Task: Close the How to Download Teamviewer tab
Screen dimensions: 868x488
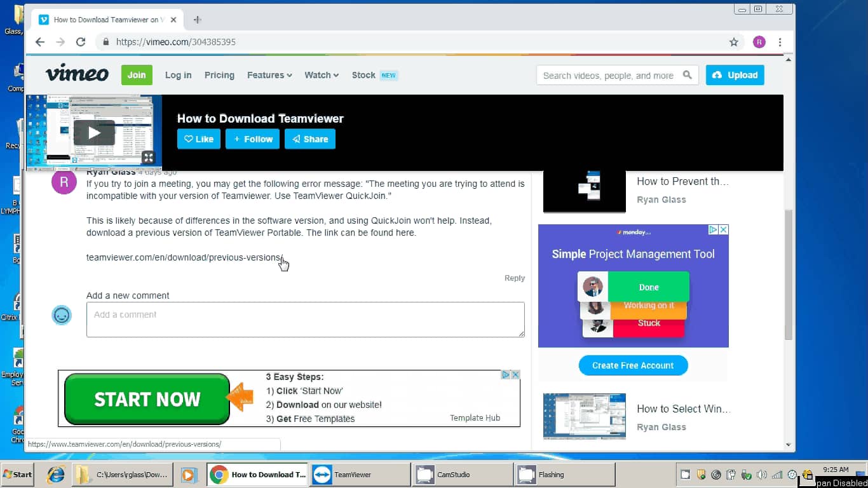Action: (x=173, y=20)
